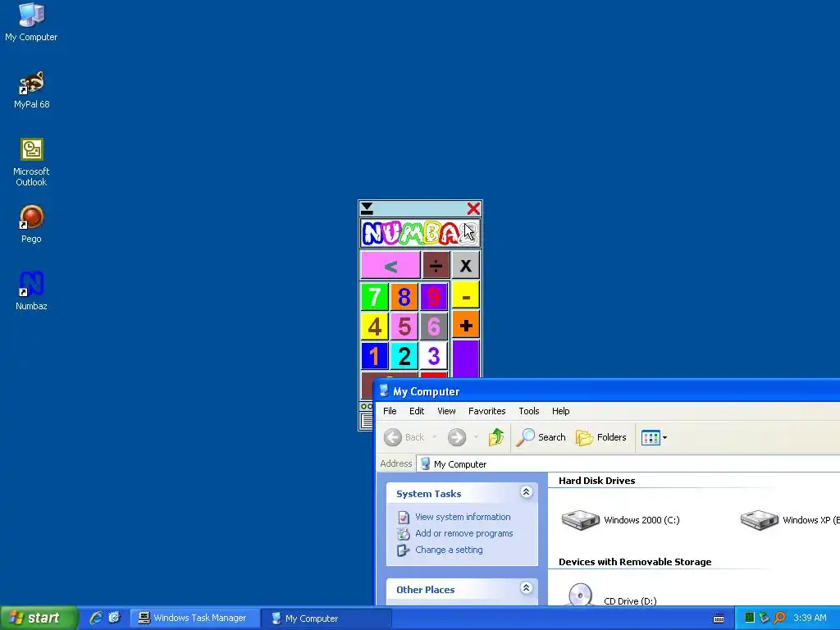This screenshot has width=840, height=630.
Task: Click the pink 5 key in Numbaz
Action: coord(404,326)
